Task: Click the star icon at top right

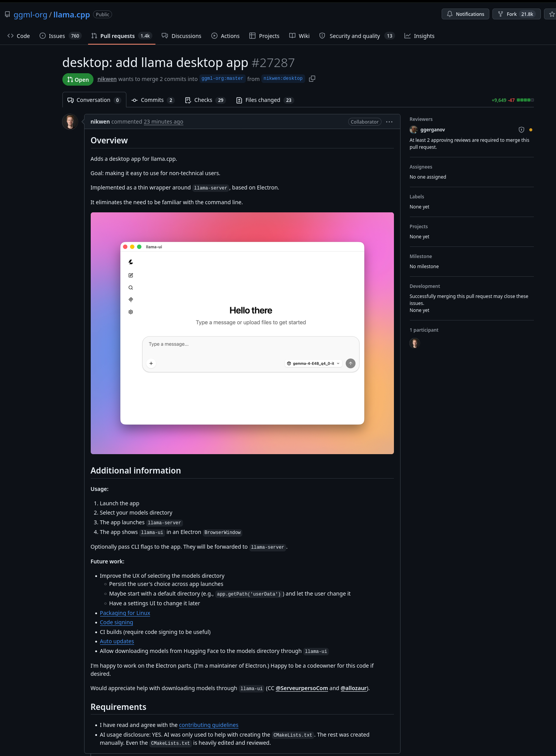Action: (552, 14)
